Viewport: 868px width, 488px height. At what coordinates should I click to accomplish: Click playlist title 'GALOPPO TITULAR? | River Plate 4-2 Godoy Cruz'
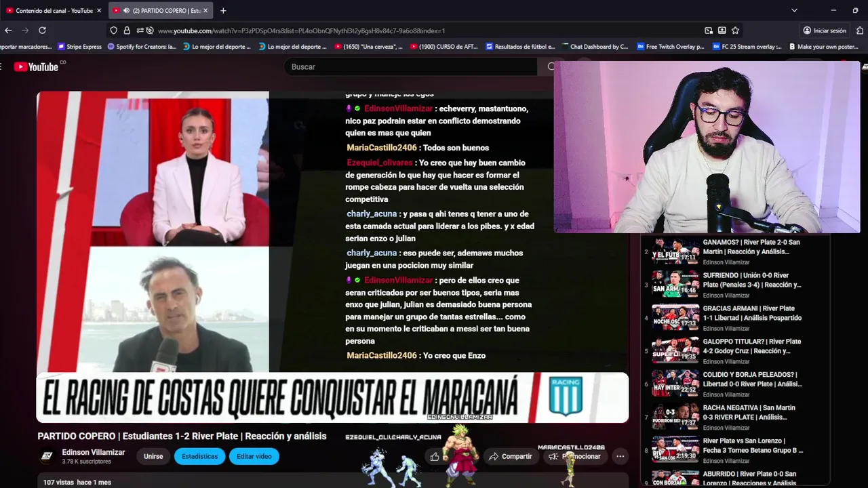[752, 346]
